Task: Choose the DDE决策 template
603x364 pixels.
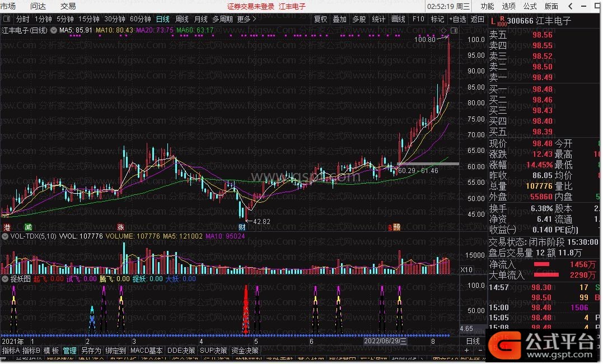Action: (181, 351)
